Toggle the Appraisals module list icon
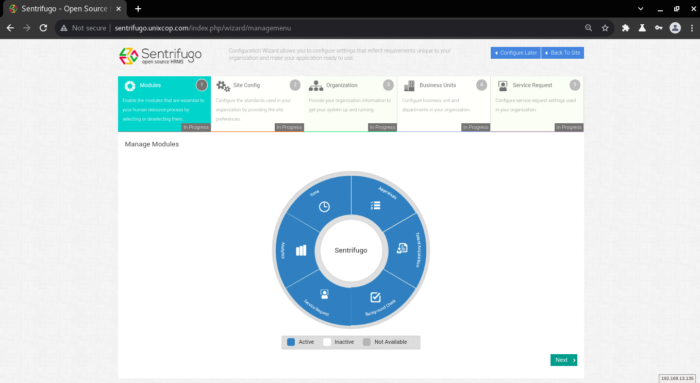 point(375,205)
